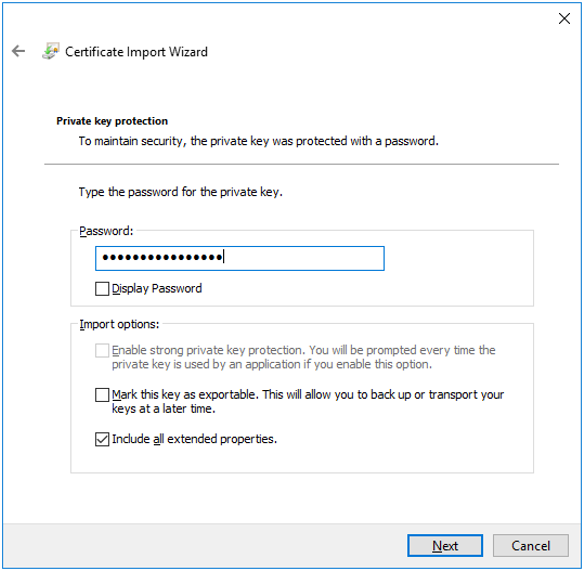Viewport: 585px width, 572px height.
Task: Click the 'Certificate Import Wizard' title text
Action: pyautogui.click(x=136, y=51)
